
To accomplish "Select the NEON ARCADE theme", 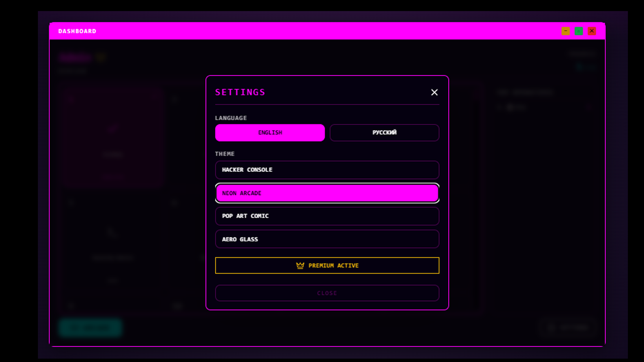I will (327, 193).
